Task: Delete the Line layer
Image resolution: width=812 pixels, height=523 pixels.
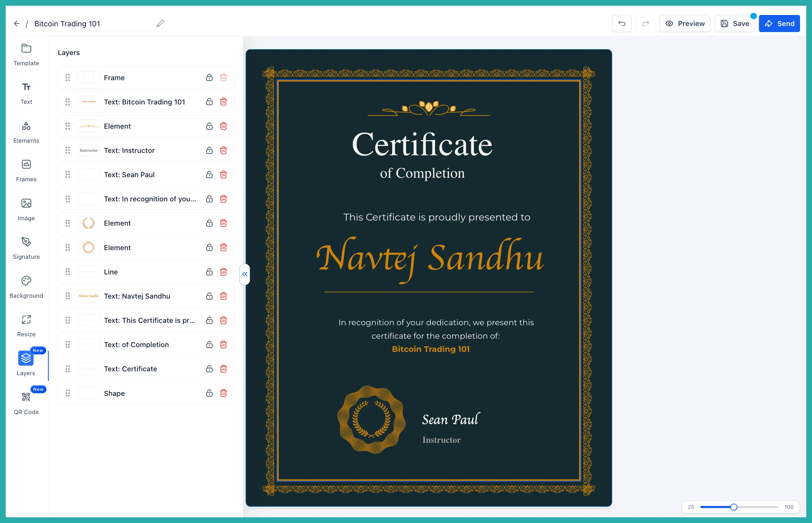Action: (223, 272)
